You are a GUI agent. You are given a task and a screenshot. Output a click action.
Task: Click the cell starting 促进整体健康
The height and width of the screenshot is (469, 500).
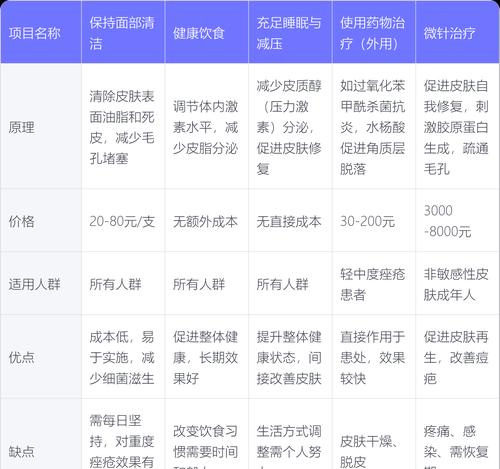[x=206, y=357]
